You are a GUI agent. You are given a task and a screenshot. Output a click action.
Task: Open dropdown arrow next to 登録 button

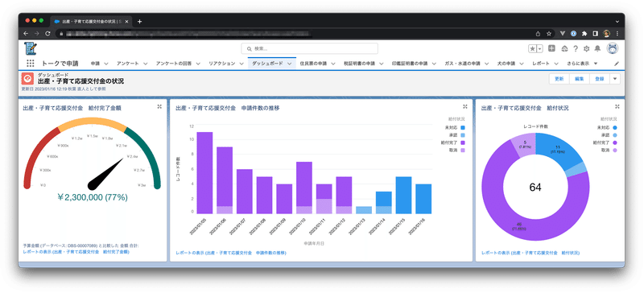tap(615, 79)
